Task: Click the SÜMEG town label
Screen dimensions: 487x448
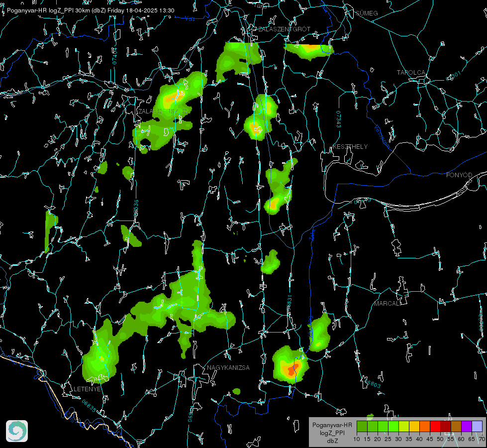Action: [367, 13]
